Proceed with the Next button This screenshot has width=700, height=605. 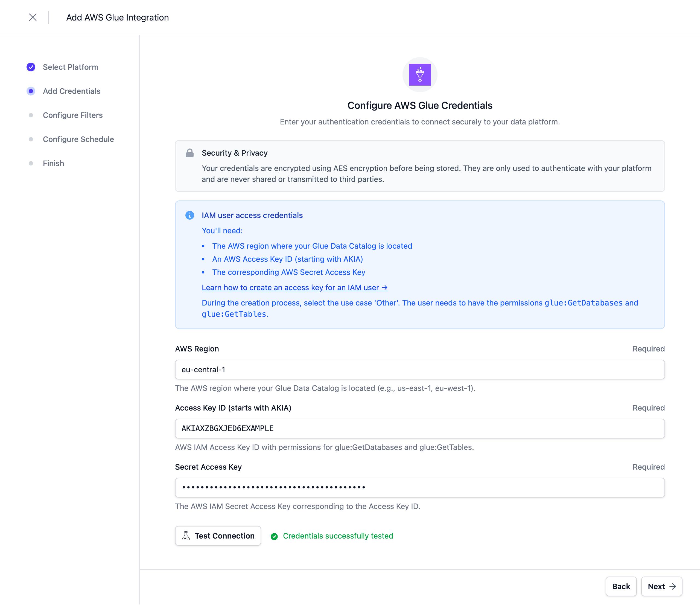pos(661,586)
